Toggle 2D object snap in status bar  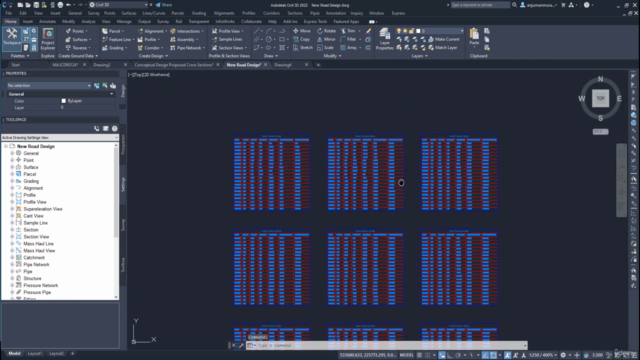coord(493,355)
